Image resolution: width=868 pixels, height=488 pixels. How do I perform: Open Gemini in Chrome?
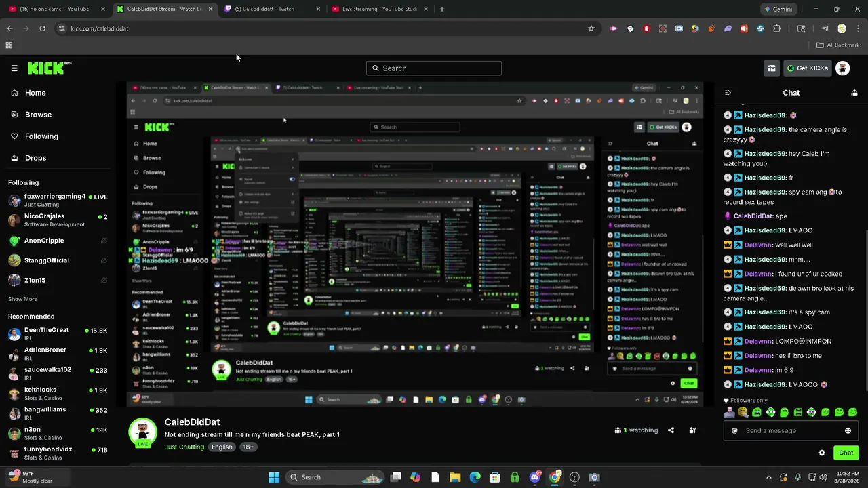point(778,9)
